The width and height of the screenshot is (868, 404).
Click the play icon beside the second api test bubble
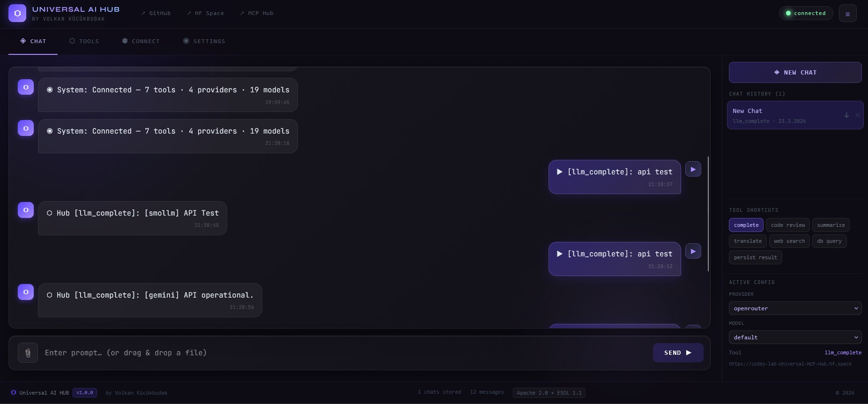tap(693, 251)
